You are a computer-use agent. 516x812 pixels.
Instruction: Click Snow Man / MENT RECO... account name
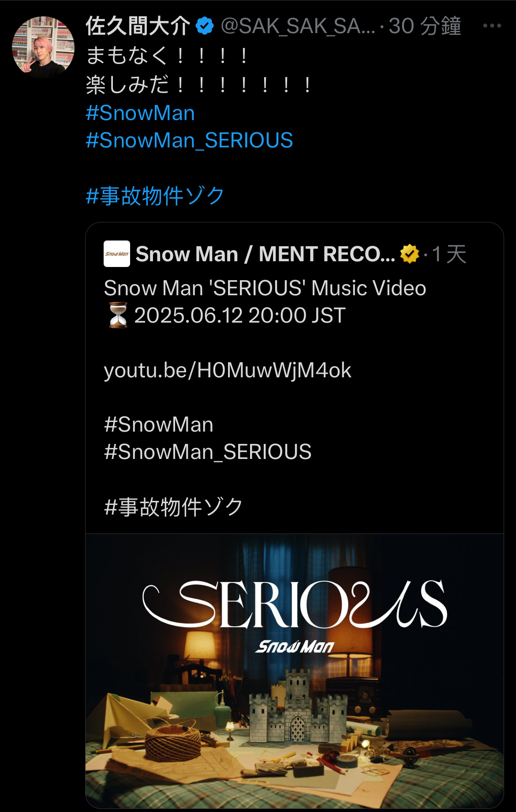[265, 254]
